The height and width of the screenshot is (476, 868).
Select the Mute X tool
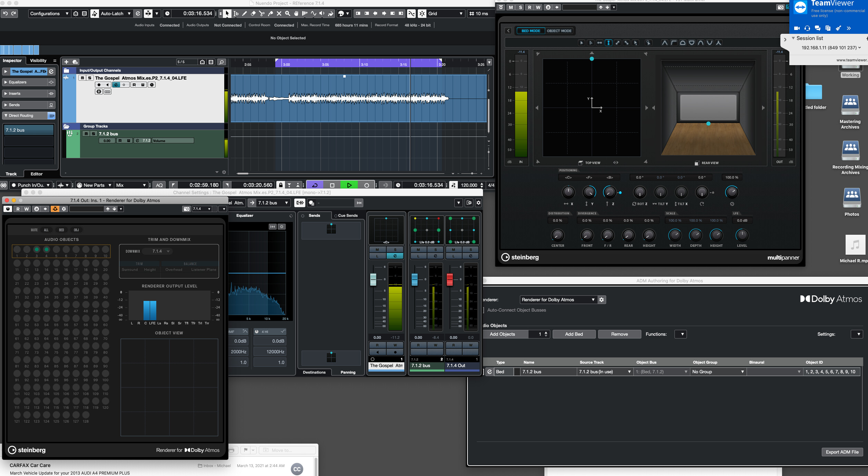pos(279,13)
